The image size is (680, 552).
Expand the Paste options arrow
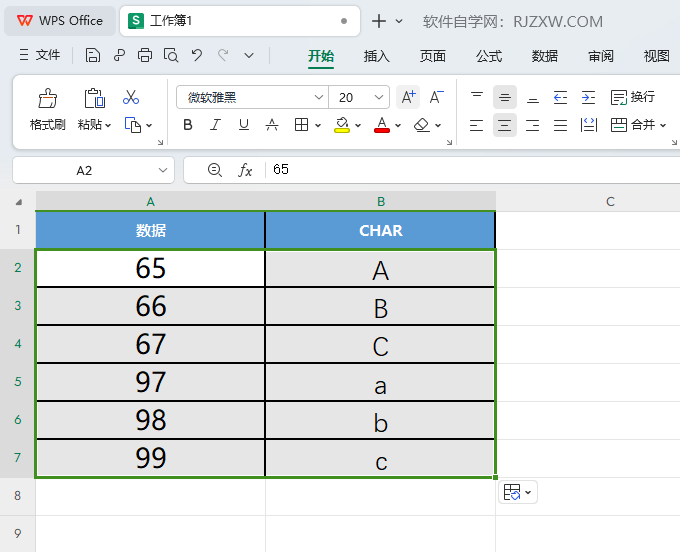(x=108, y=126)
